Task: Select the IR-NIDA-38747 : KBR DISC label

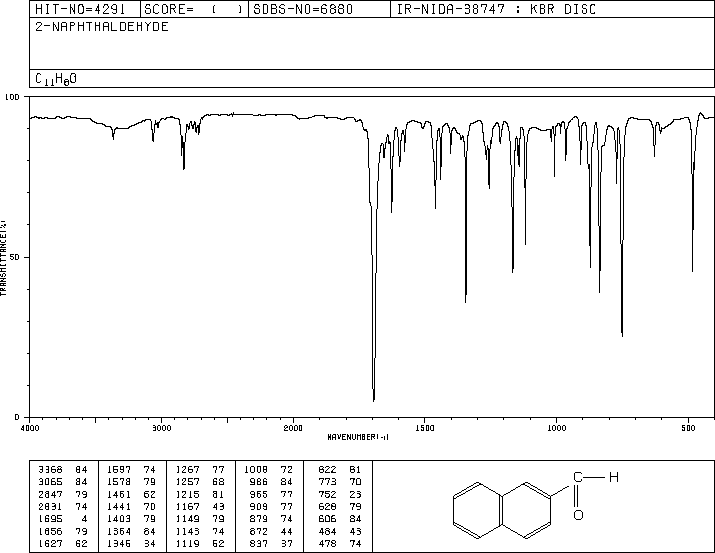Action: pos(496,9)
